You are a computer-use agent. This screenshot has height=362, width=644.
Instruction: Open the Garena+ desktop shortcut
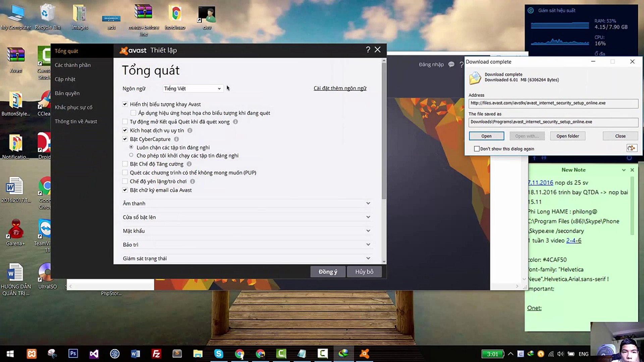(x=15, y=232)
